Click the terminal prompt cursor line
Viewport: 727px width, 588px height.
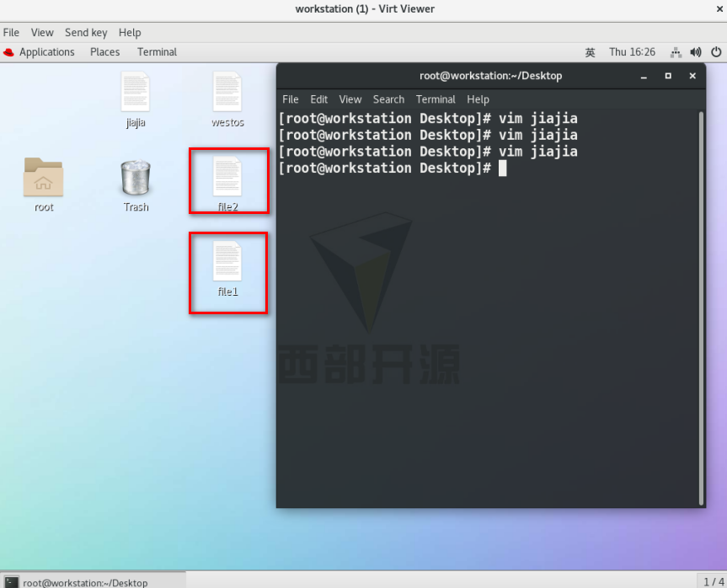[393, 168]
